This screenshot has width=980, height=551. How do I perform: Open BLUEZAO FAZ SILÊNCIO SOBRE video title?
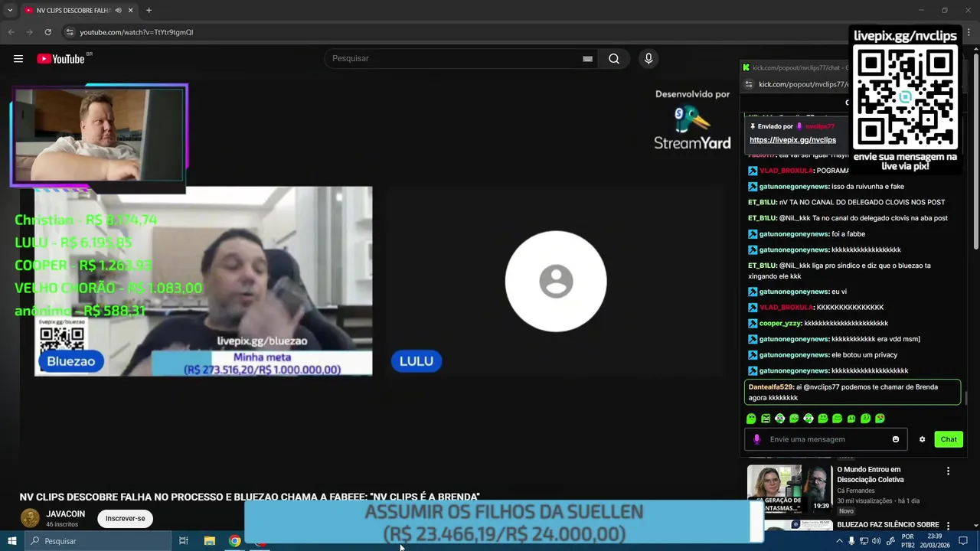(x=888, y=525)
